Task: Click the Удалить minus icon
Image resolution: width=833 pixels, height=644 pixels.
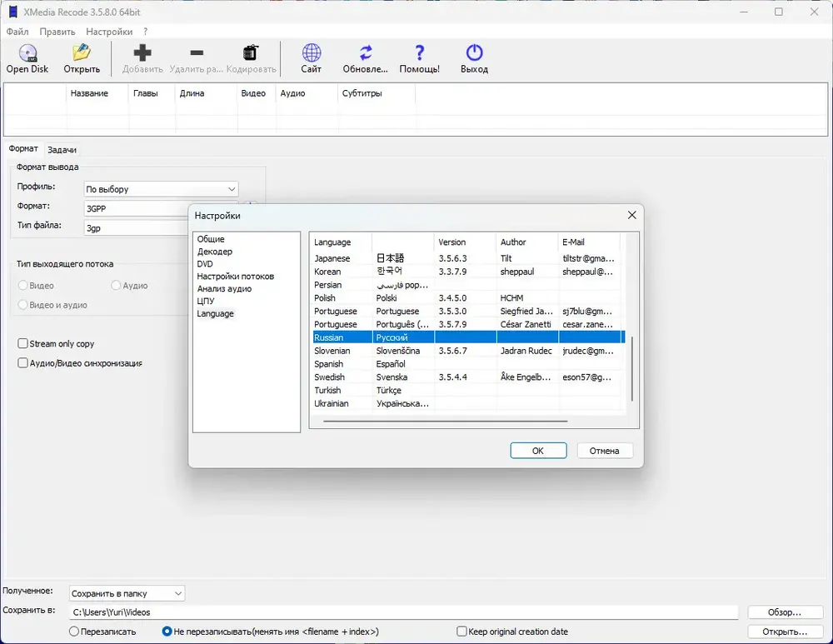Action: (197, 52)
